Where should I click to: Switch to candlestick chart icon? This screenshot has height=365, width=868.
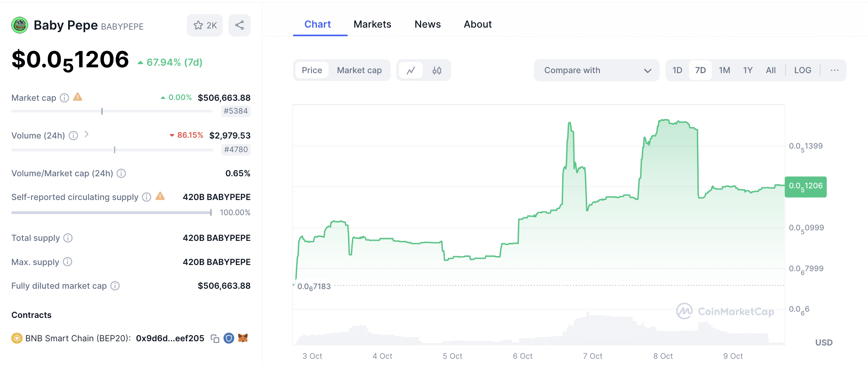point(437,70)
